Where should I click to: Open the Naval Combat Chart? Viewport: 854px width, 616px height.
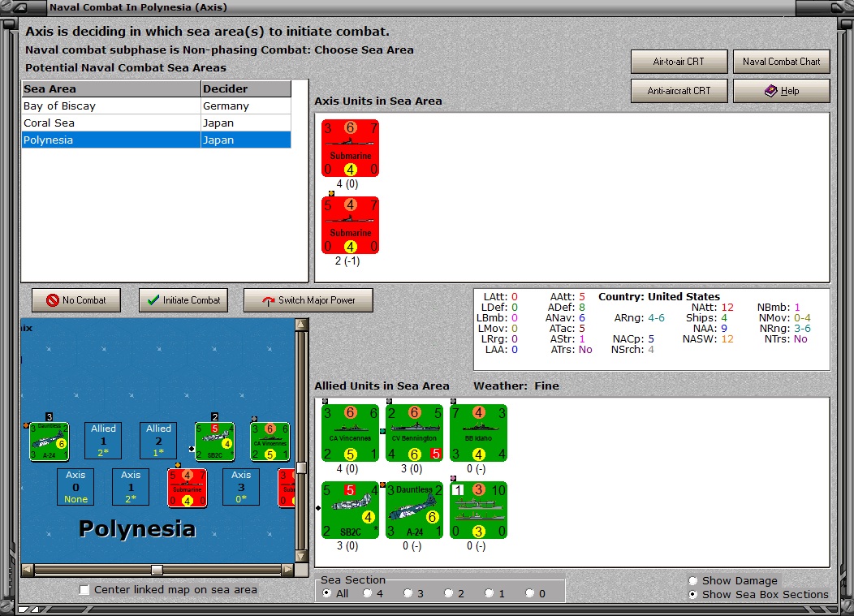pyautogui.click(x=782, y=62)
